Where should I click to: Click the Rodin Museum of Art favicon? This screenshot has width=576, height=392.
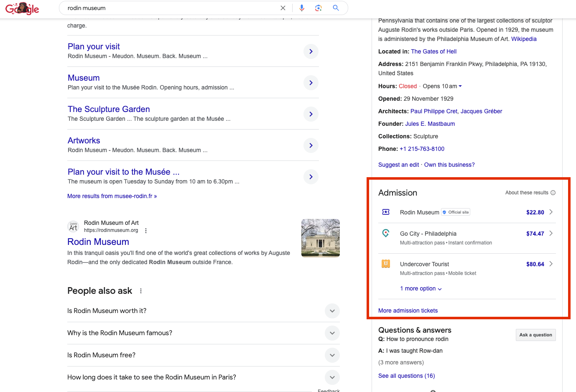[x=73, y=227]
